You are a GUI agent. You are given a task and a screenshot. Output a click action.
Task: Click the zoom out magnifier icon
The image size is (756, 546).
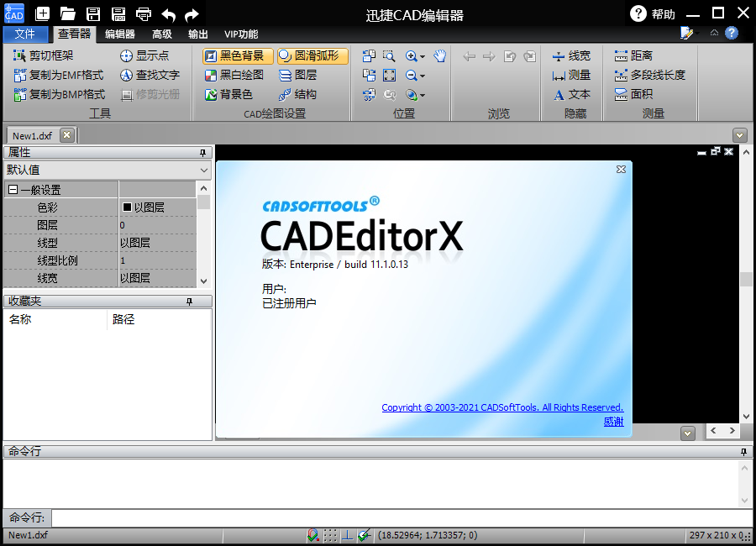point(412,76)
